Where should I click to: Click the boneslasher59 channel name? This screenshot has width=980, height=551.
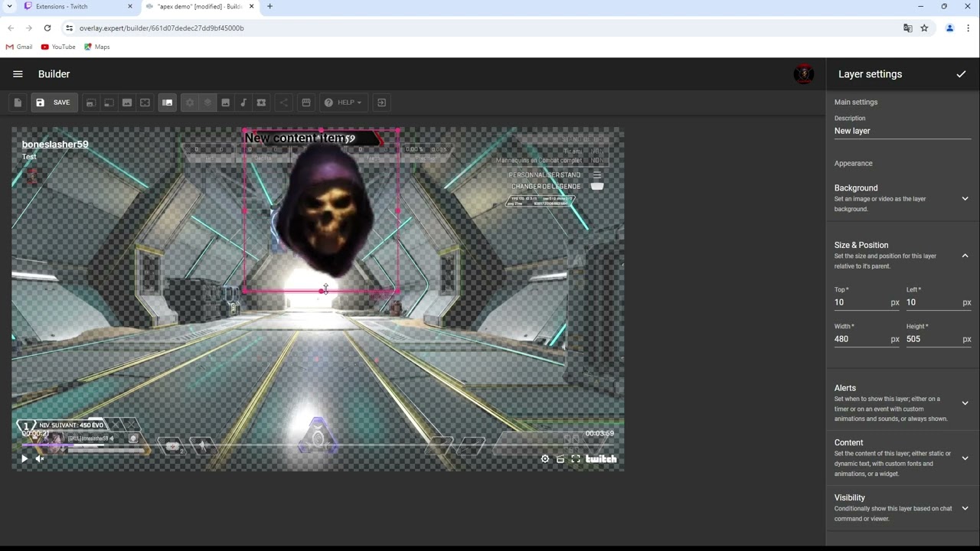[55, 144]
